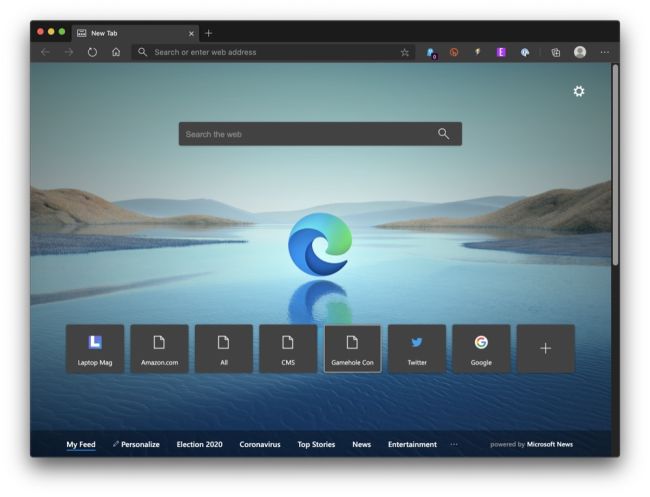Open the Election 2020 feed
Viewport: 650px width, 497px height.
[199, 444]
